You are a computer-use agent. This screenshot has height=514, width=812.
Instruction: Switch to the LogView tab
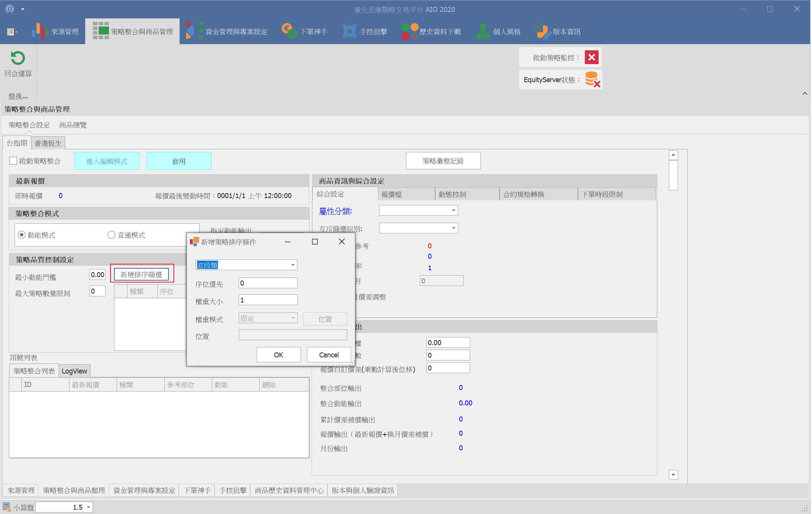pos(74,371)
